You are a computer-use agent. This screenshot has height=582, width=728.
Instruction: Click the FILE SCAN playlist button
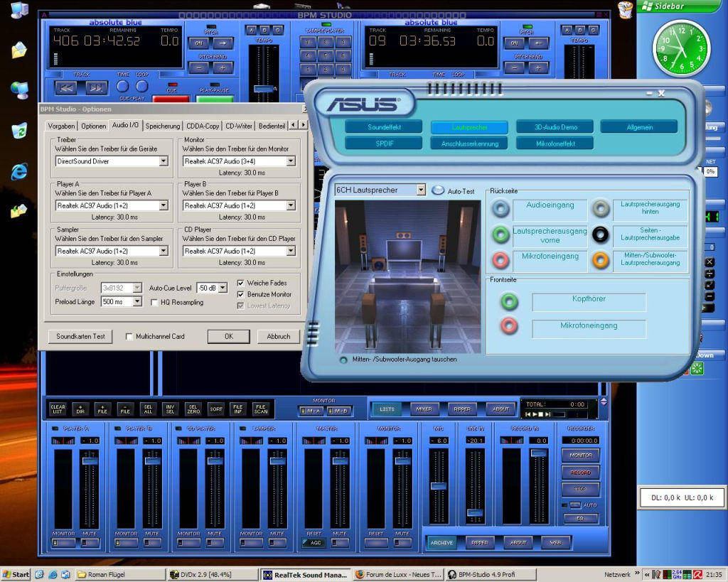click(x=261, y=409)
